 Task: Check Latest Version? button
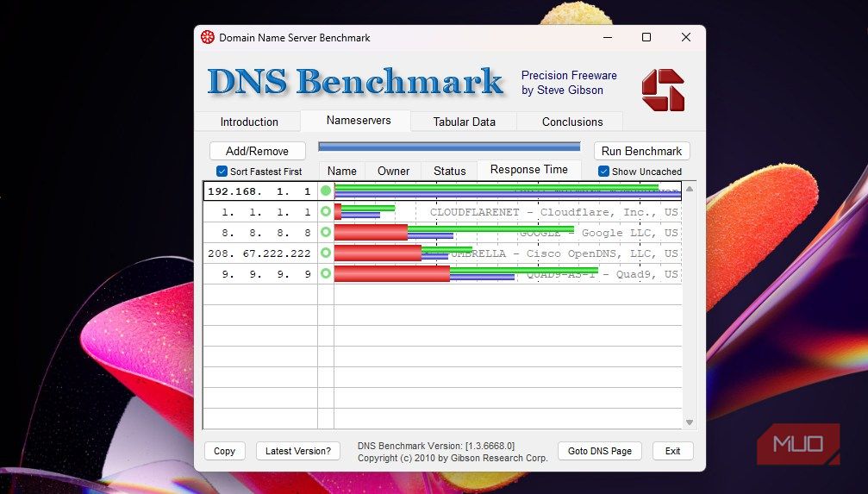point(298,451)
